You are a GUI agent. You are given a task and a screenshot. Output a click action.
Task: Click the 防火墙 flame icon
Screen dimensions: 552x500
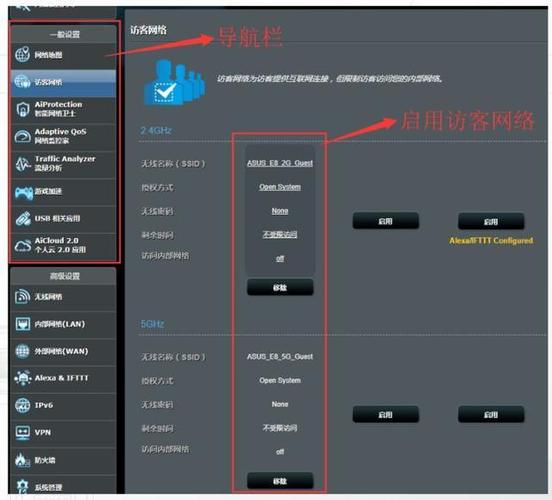pos(22,460)
